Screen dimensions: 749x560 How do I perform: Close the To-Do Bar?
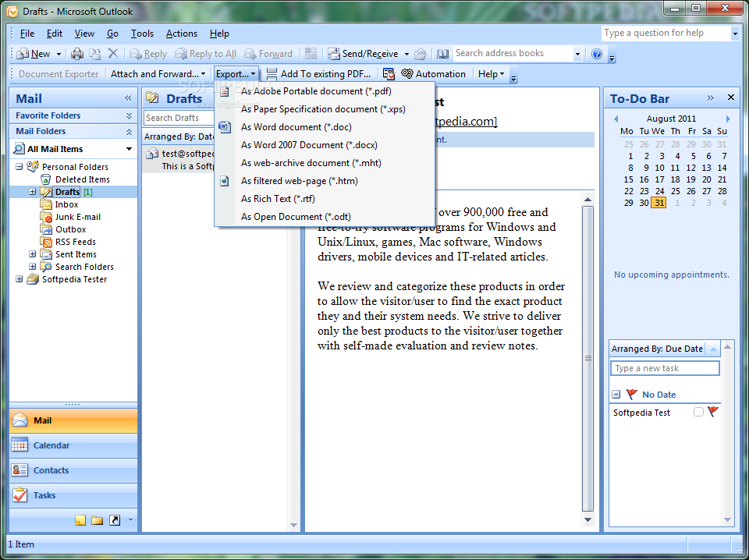731,97
